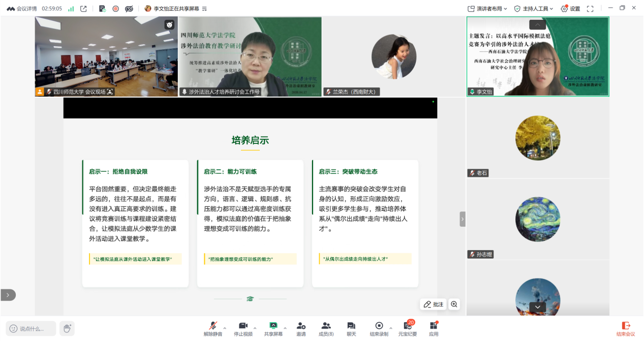Click 结束会议 to end the meeting

(x=626, y=328)
